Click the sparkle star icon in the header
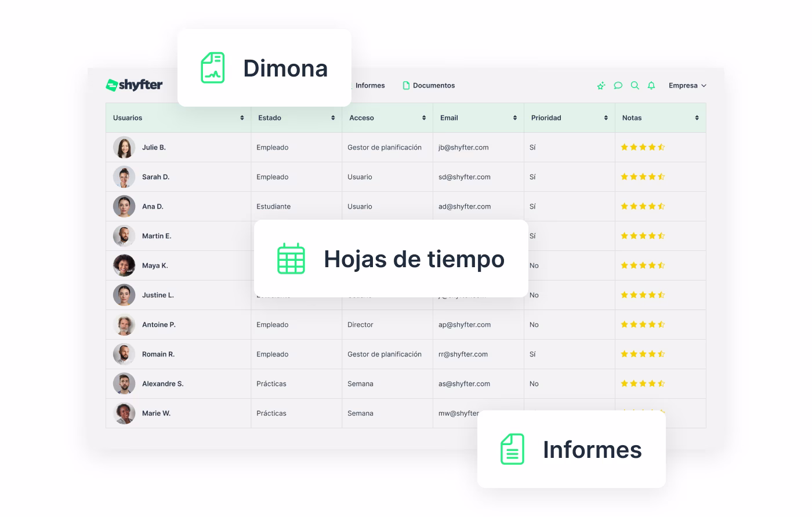This screenshot has height=517, width=812. [x=600, y=85]
